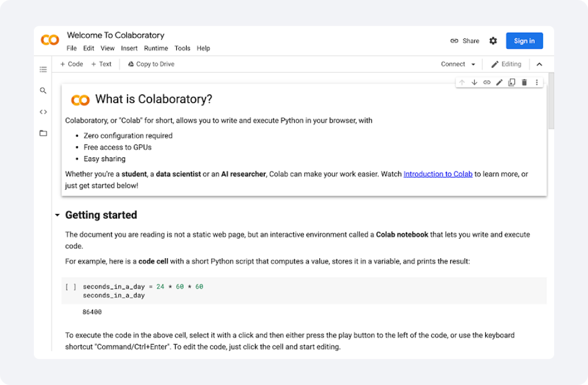The width and height of the screenshot is (588, 385).
Task: Delete cell trash icon
Action: 524,83
